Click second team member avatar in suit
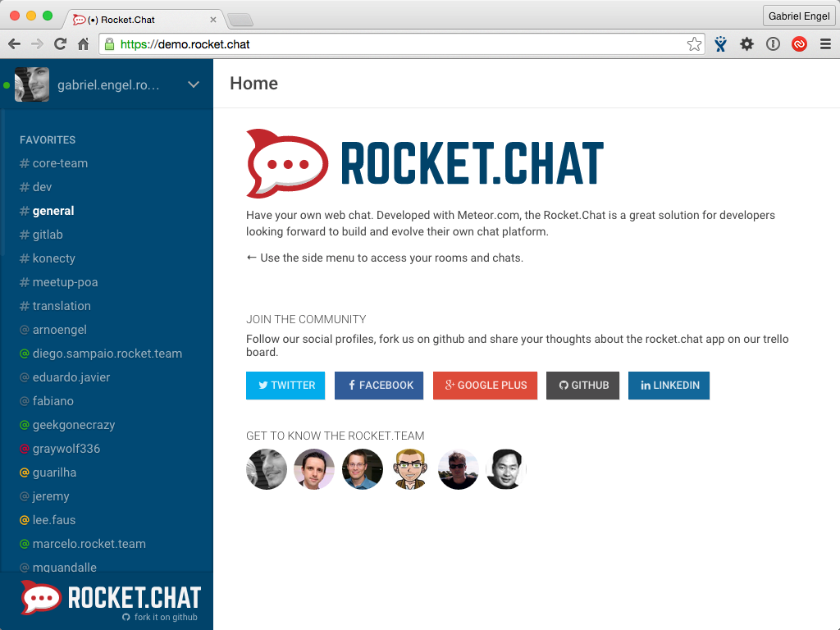840x630 pixels. [314, 469]
